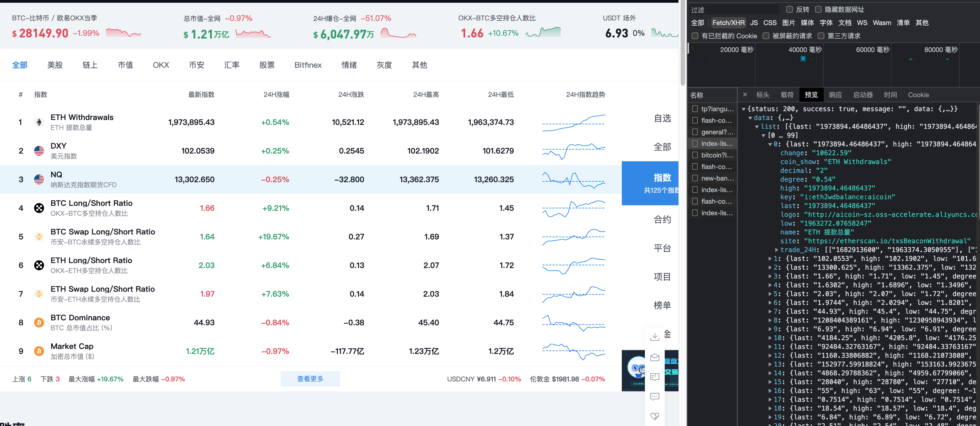Click the 查看更多 view more button
This screenshot has height=426, width=980.
(310, 379)
